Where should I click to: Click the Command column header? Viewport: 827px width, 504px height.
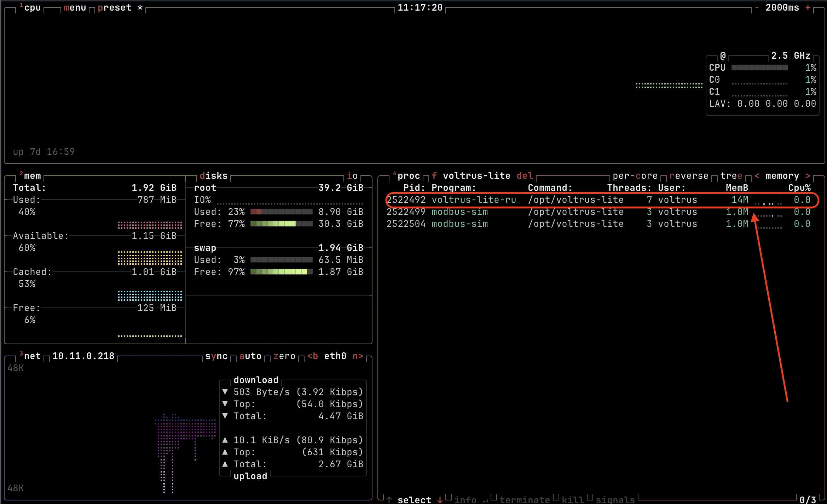click(x=550, y=188)
